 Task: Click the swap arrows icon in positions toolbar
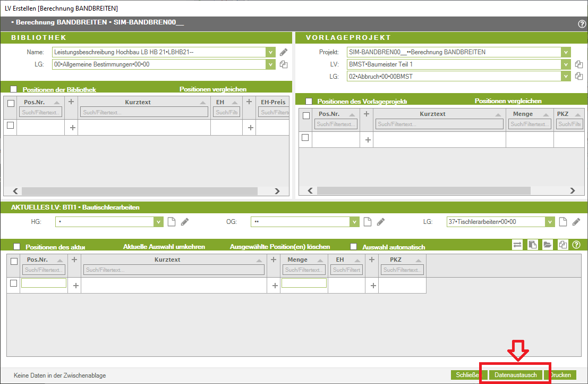(517, 245)
